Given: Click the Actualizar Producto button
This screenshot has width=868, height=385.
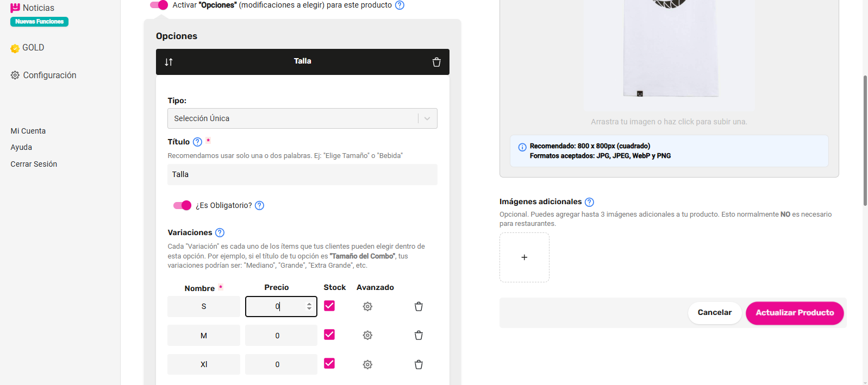Looking at the screenshot, I should pos(794,313).
